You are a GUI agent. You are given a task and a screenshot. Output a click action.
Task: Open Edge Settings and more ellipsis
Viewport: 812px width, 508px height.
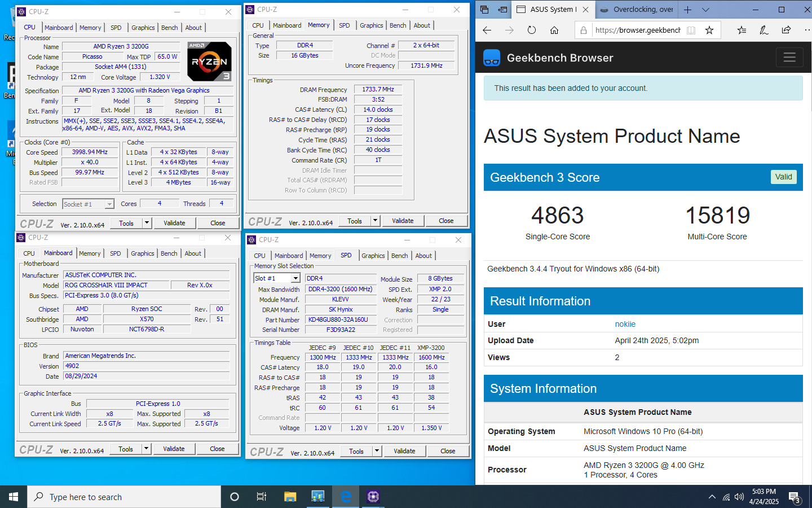tap(807, 30)
